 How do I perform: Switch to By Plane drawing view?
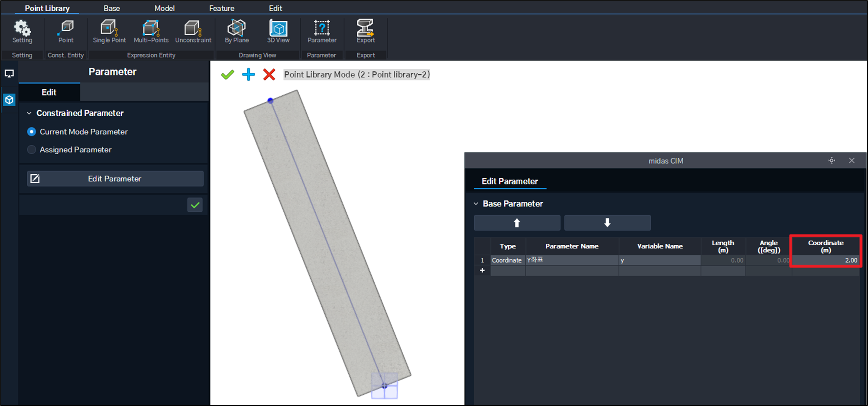(236, 32)
